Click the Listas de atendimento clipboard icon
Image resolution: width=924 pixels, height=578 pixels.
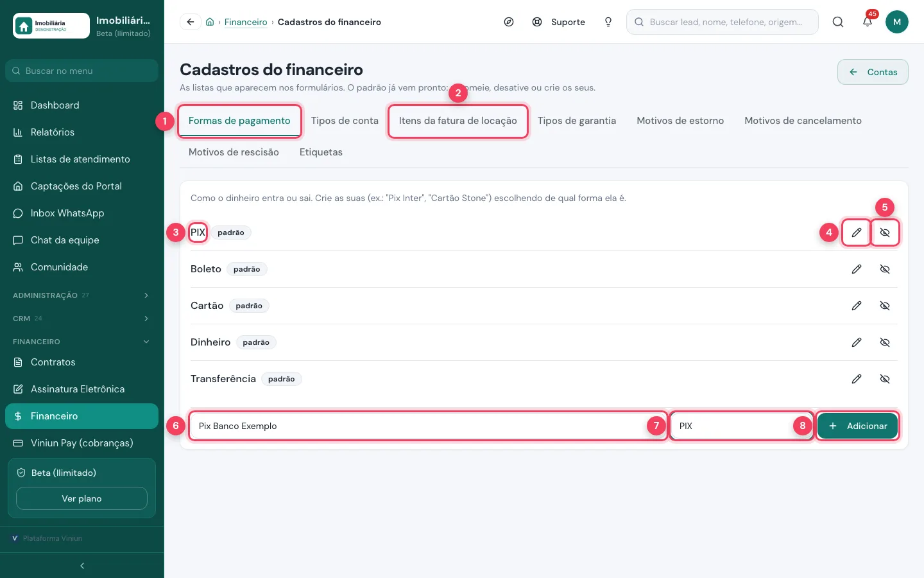click(x=18, y=159)
